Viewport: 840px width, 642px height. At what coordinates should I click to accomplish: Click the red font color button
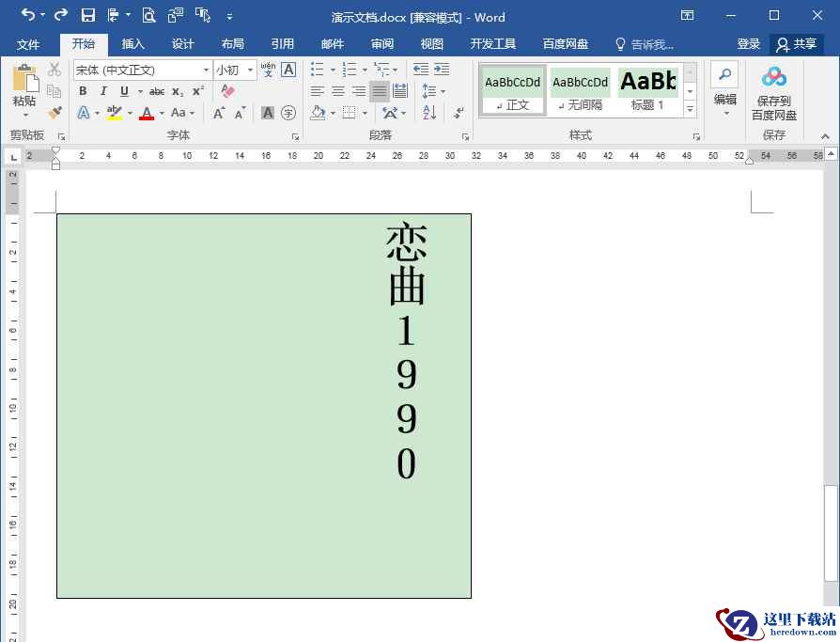click(147, 113)
